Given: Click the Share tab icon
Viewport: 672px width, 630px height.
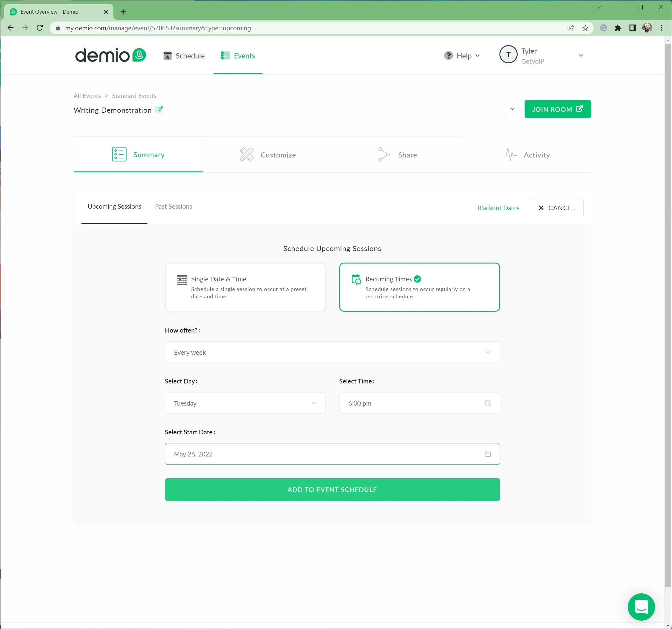Looking at the screenshot, I should click(x=383, y=154).
